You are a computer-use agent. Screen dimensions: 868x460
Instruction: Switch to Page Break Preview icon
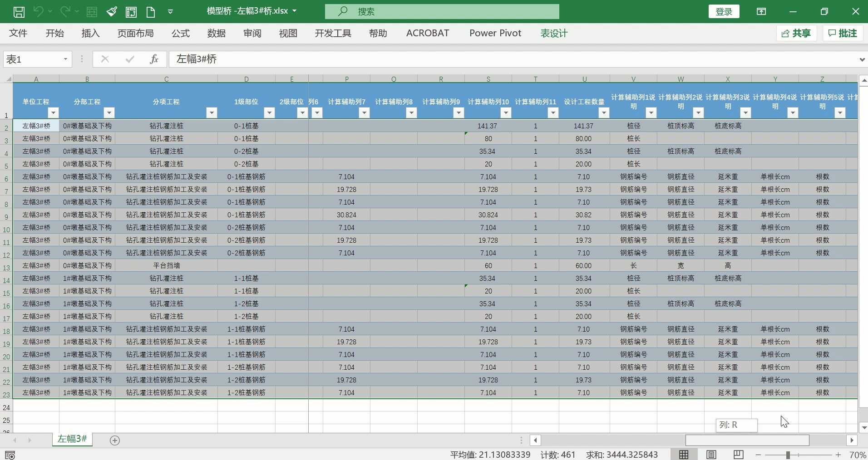tap(738, 455)
